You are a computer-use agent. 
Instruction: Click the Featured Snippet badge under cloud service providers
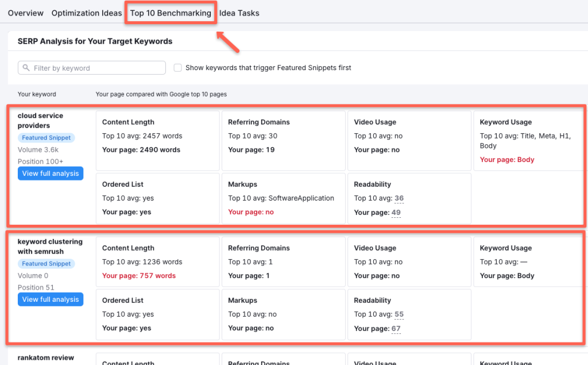46,137
